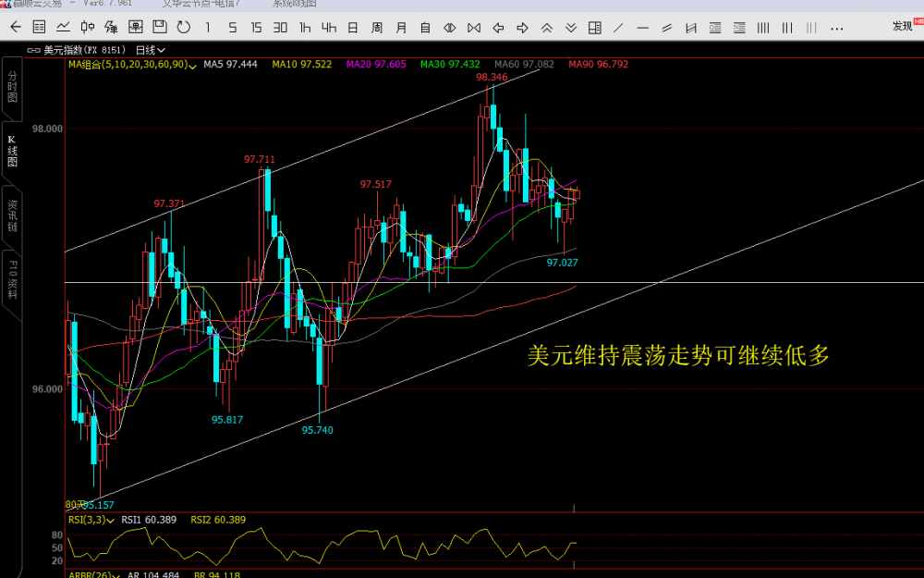
Task: Select the golden ratio retracement lines tool
Action: point(715,27)
